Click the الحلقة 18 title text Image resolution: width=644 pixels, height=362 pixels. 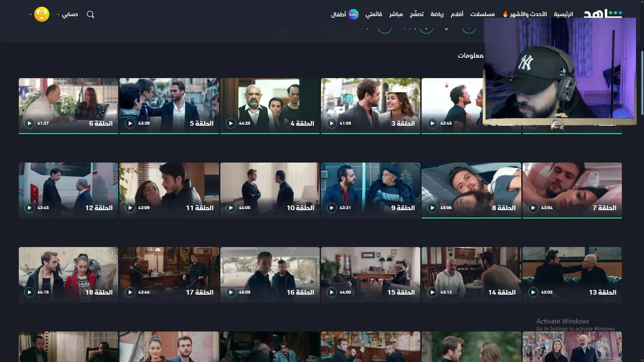click(x=99, y=292)
